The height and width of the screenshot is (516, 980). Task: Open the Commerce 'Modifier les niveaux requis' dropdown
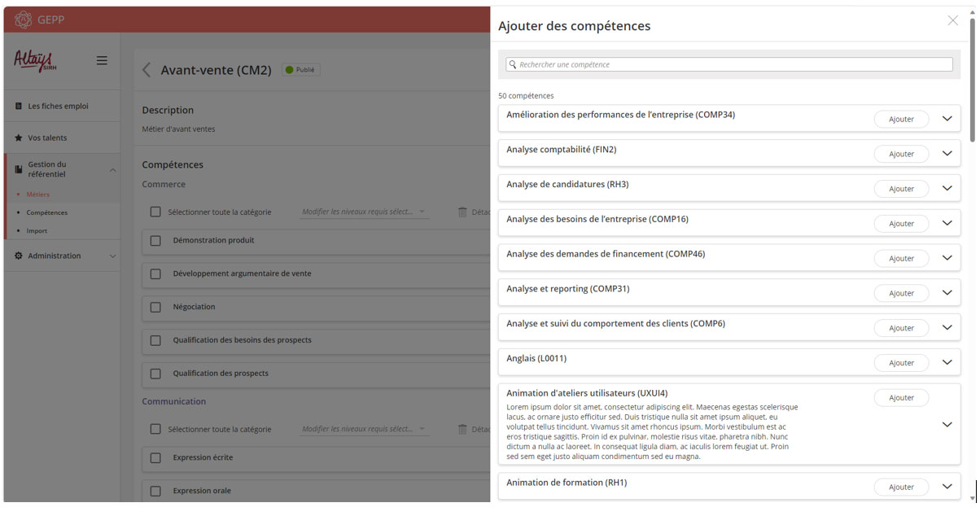363,212
